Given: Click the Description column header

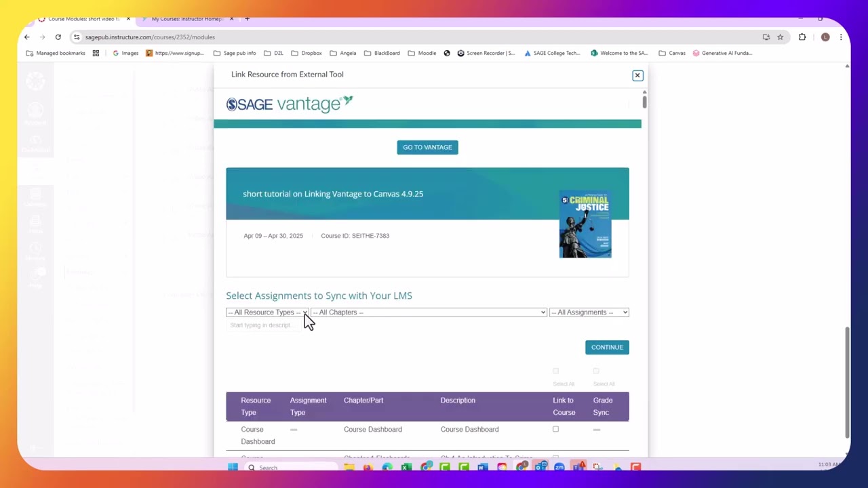Looking at the screenshot, I should (458, 400).
